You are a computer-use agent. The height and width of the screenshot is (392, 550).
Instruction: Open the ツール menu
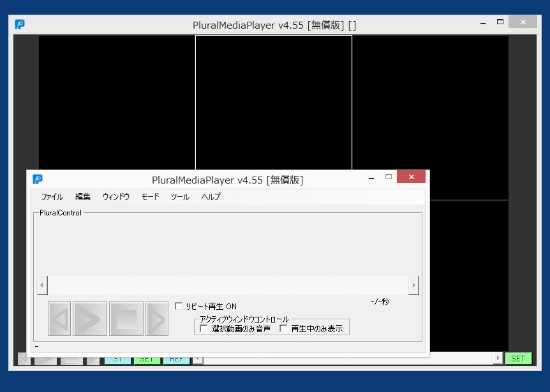point(180,197)
